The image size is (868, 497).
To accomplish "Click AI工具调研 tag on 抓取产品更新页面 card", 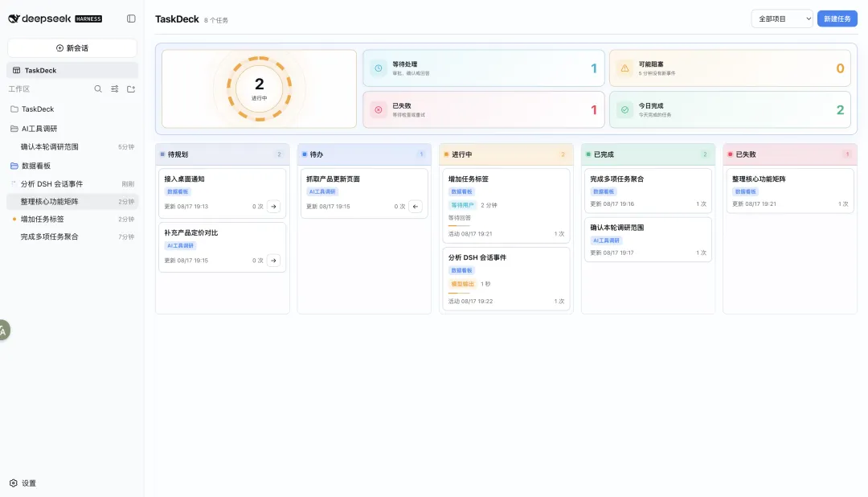I will coord(322,191).
